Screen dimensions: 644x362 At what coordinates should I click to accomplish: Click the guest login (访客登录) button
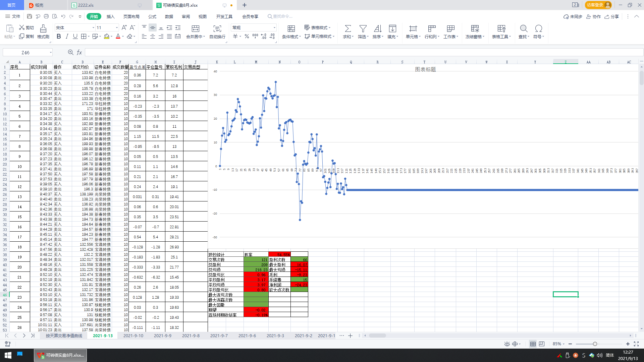click(598, 5)
